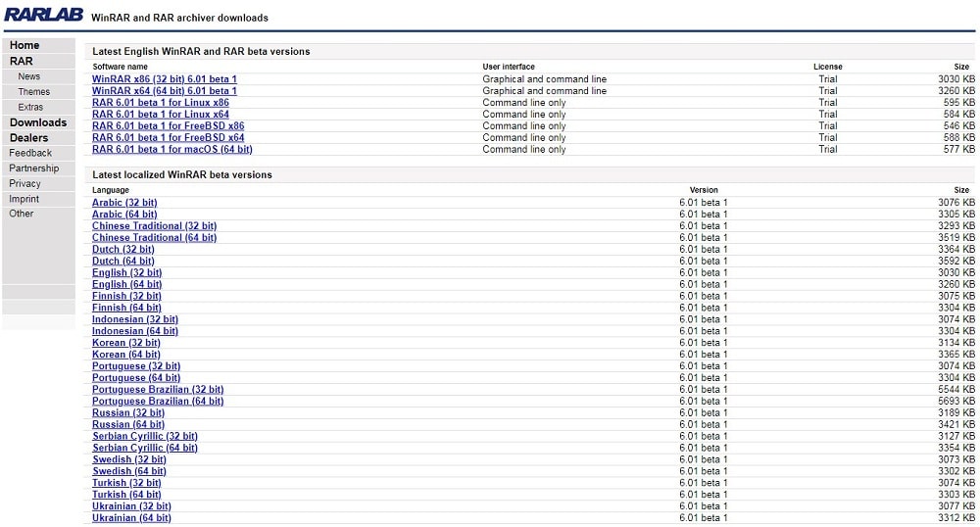Download RAR 6.01 beta 1 for macOS (64 bit)
This screenshot has width=980, height=527.
coord(172,149)
